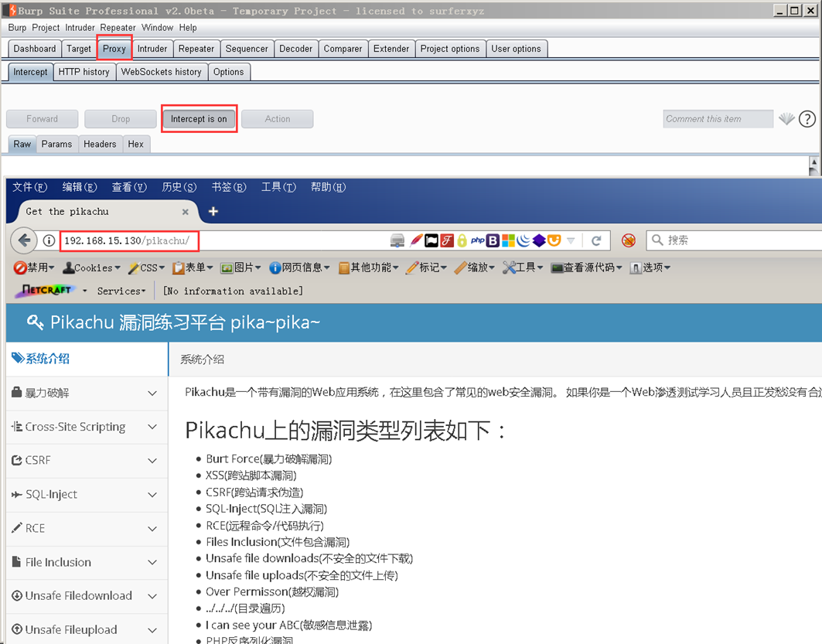Click the Action button in Burp
Image resolution: width=822 pixels, height=644 pixels.
[278, 119]
